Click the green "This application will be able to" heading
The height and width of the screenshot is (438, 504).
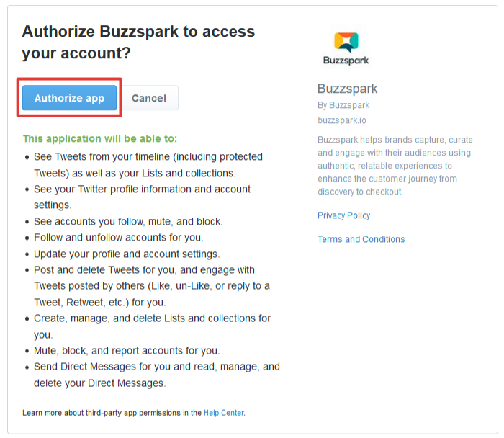click(x=99, y=138)
